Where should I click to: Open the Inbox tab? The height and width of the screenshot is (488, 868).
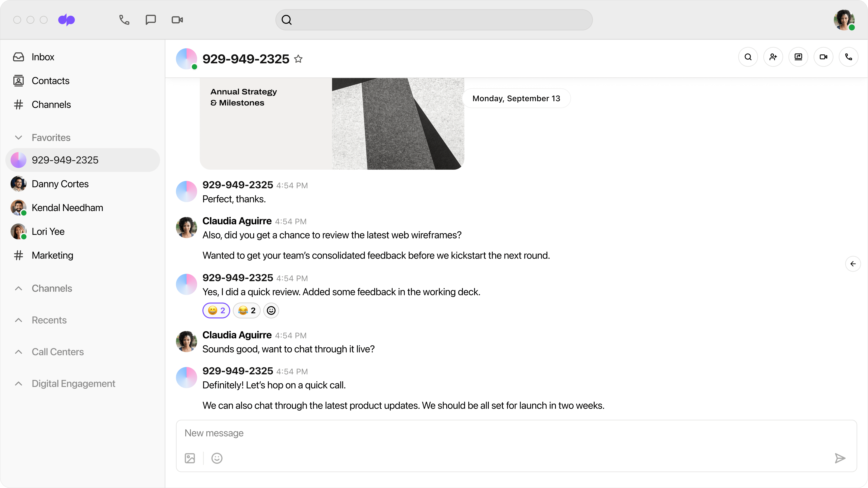point(43,57)
